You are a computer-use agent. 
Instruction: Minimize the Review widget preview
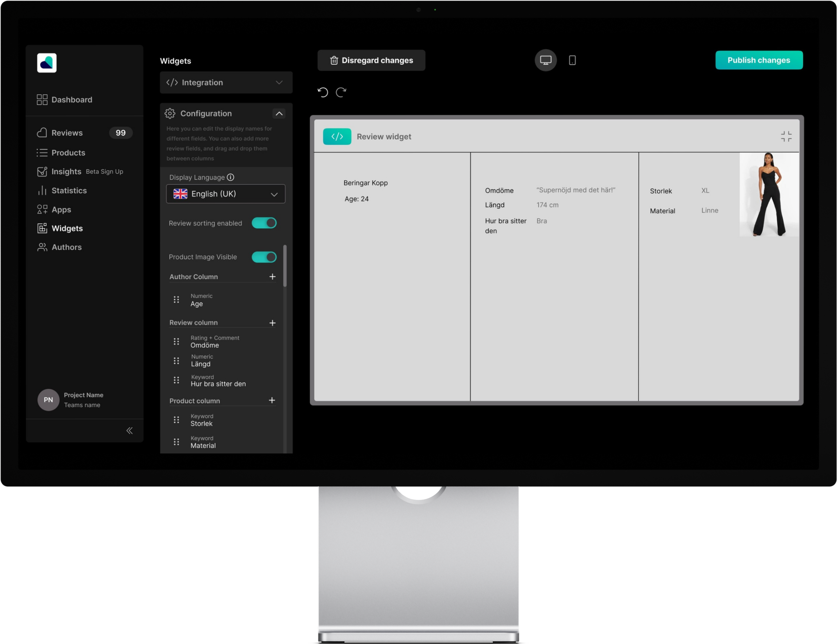(x=786, y=136)
